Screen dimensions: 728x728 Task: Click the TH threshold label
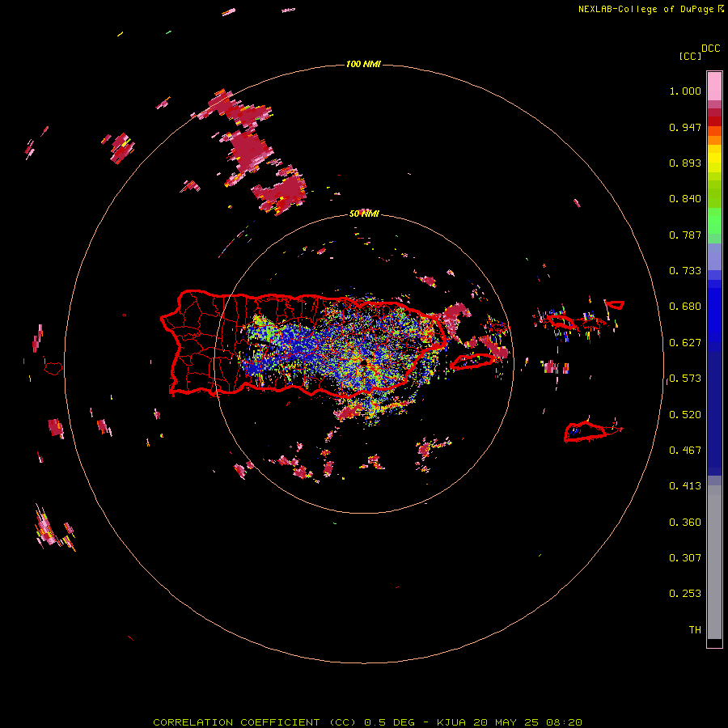click(x=695, y=630)
